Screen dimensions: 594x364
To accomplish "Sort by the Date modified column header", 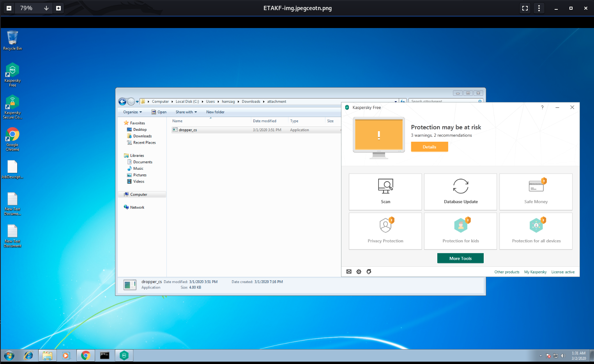I will tap(270, 121).
